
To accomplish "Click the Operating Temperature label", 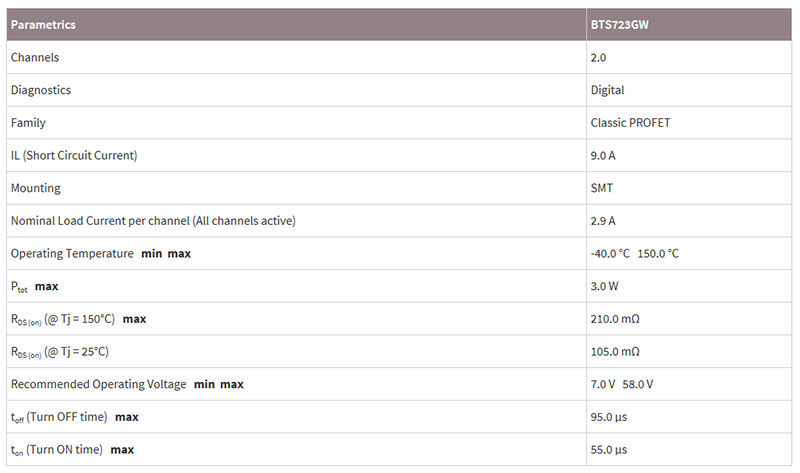I will click(x=72, y=253).
